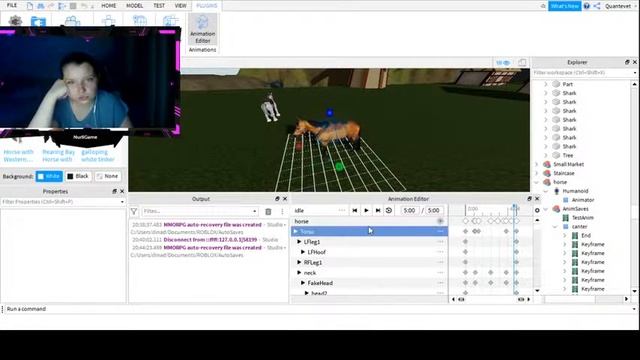
Task: Click the current time 5:00 field
Action: [409, 211]
